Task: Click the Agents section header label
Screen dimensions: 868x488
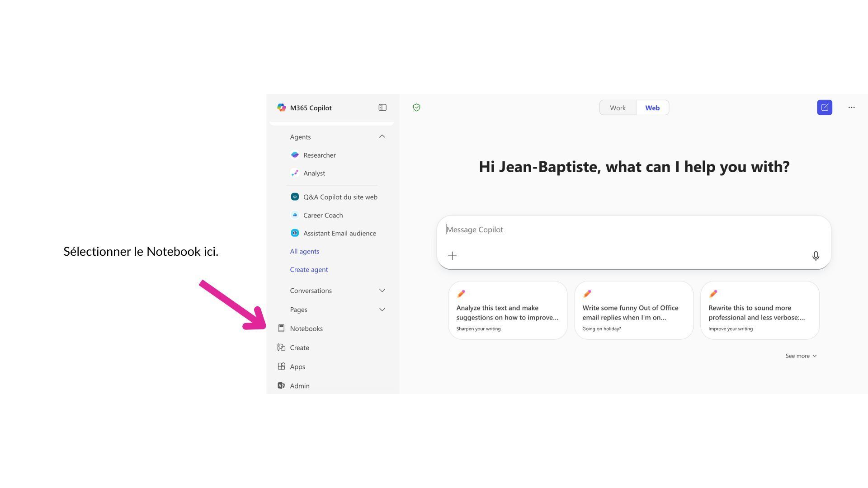Action: 300,137
